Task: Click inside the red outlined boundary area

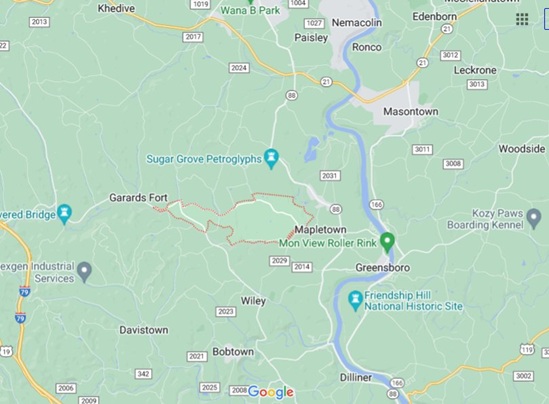Action: [259, 221]
